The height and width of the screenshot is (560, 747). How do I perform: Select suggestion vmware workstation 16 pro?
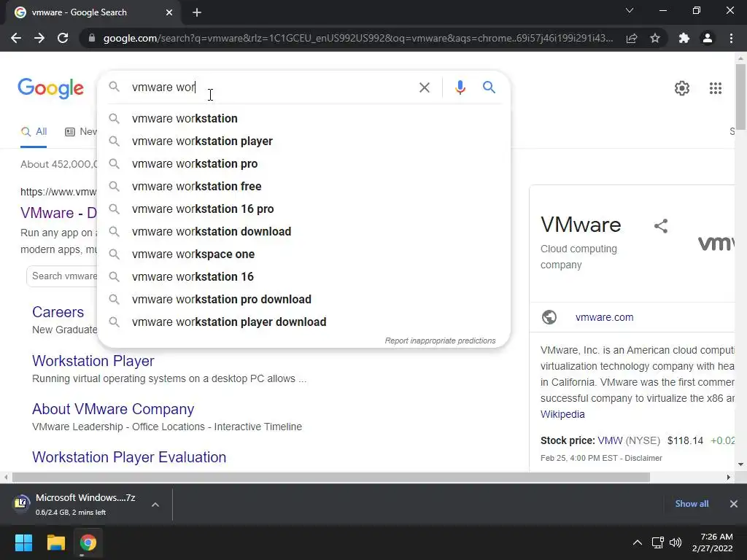tap(303, 209)
